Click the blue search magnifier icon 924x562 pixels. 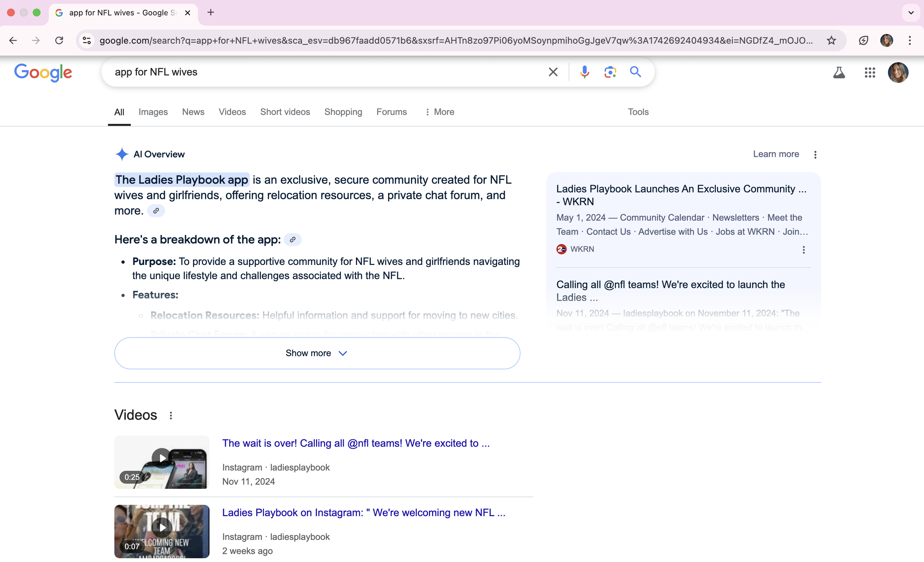click(635, 72)
